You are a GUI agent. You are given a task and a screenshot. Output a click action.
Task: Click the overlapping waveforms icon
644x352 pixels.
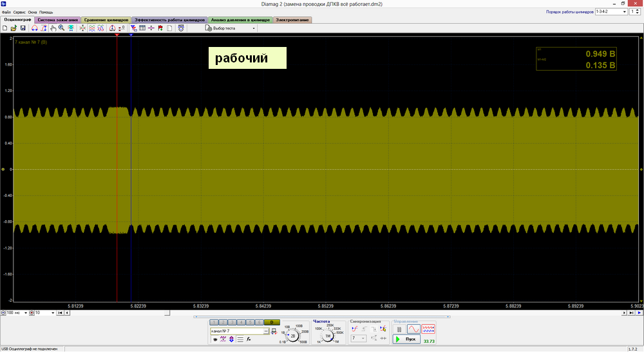click(100, 28)
